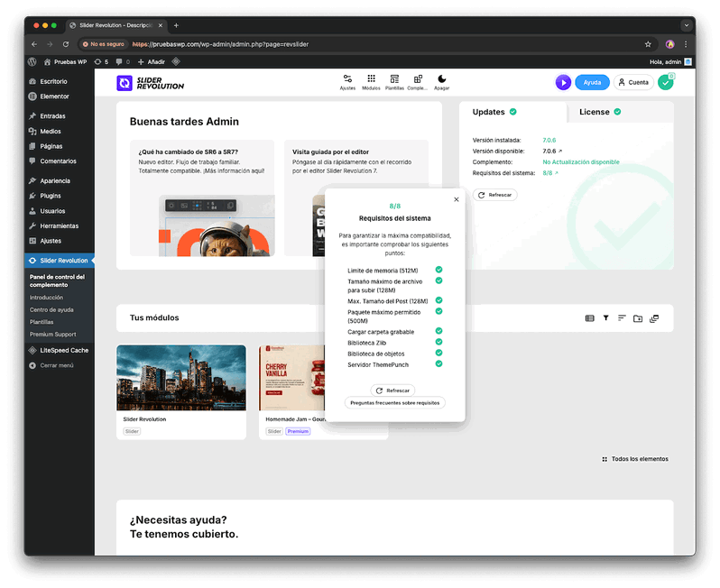Open Preguntas frecuentes sobre requisitos
The width and height of the screenshot is (720, 588).
tap(395, 402)
